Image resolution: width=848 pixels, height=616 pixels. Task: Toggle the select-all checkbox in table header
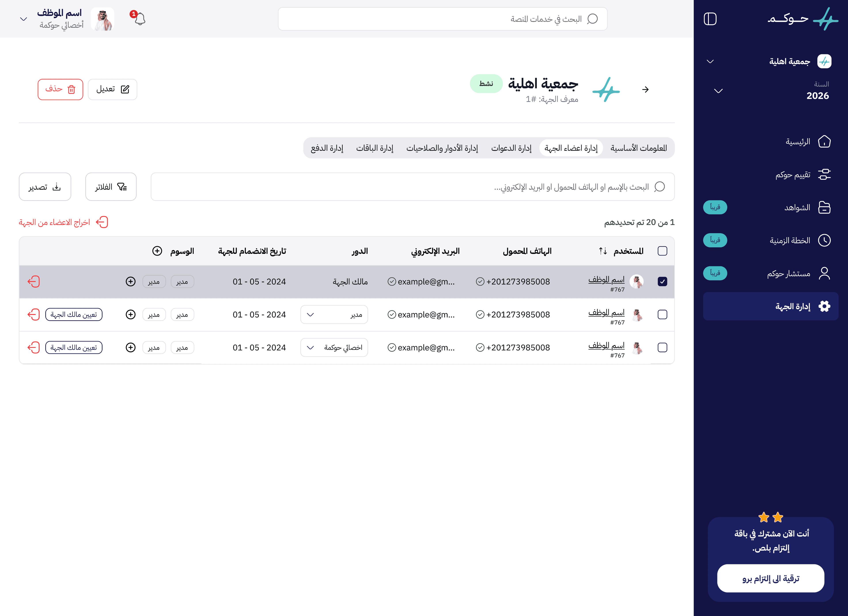tap(662, 251)
